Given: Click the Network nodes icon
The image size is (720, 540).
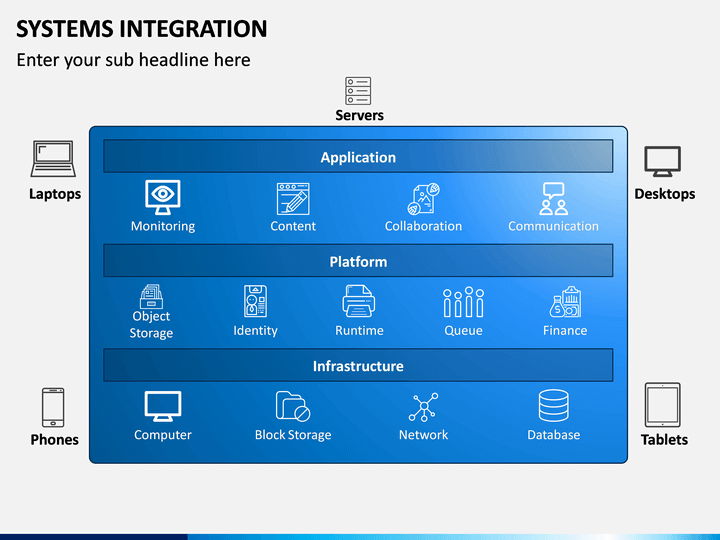Looking at the screenshot, I should click(423, 407).
